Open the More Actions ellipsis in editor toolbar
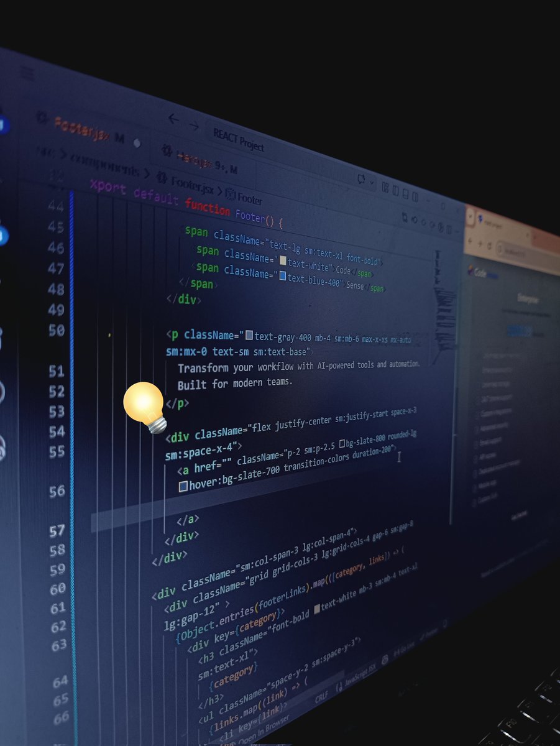This screenshot has height=746, width=560. 457,232
